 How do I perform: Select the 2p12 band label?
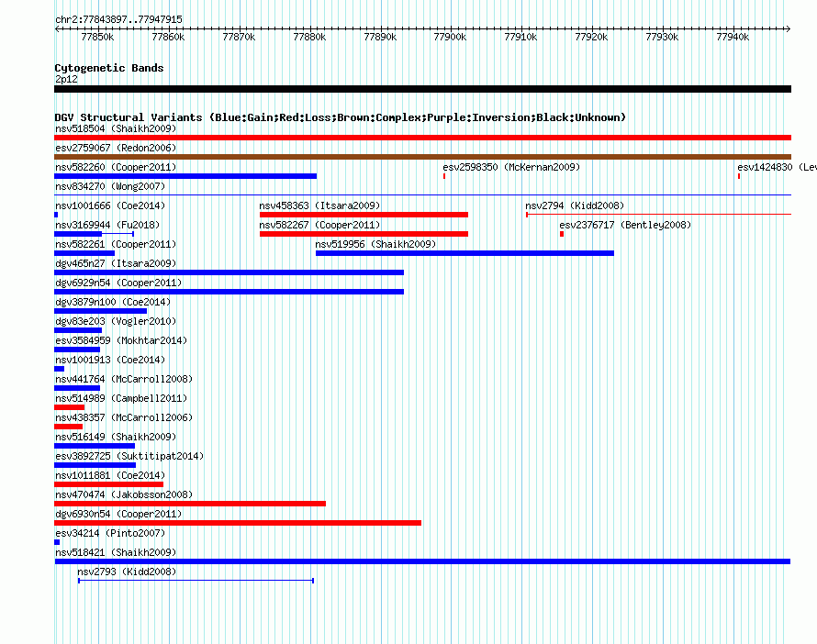coord(66,79)
